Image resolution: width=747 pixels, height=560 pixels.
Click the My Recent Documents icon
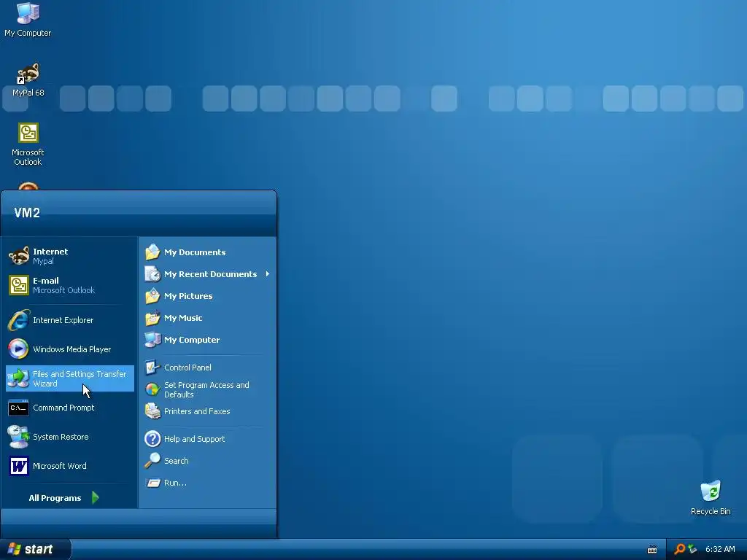tap(152, 274)
